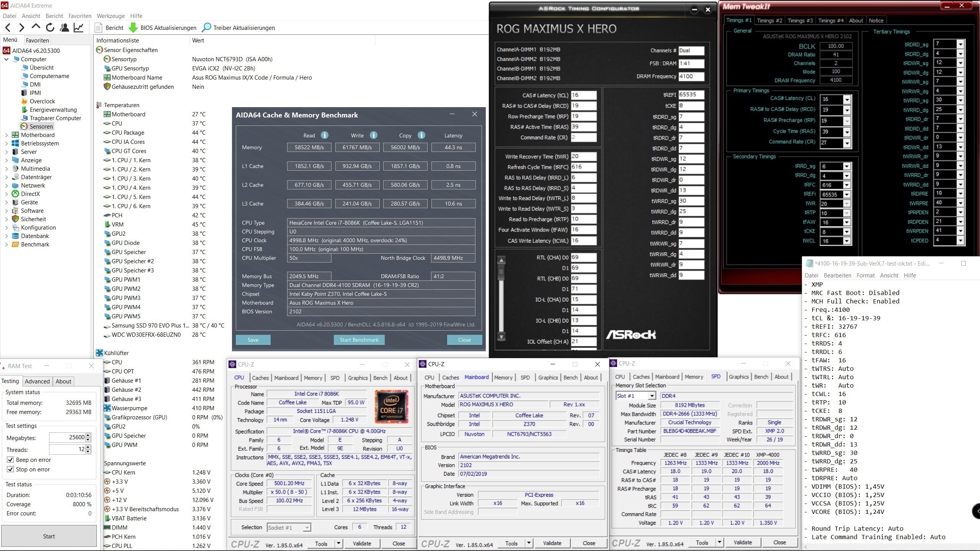This screenshot has width=980, height=551.
Task: Click AIDA64 up-level arrow icon
Action: (36, 27)
